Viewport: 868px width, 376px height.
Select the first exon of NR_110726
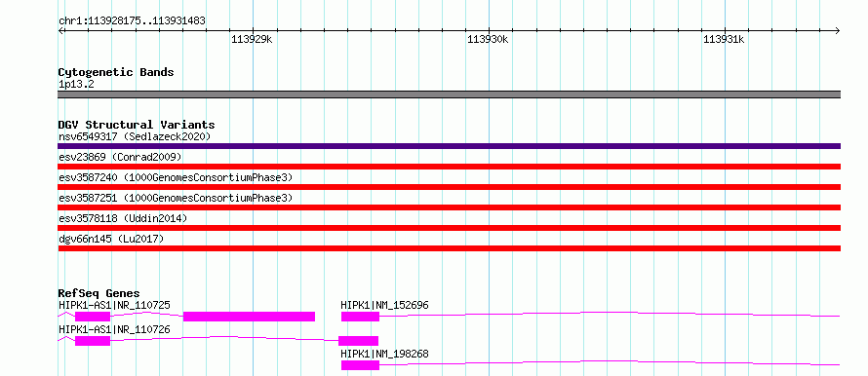click(93, 341)
